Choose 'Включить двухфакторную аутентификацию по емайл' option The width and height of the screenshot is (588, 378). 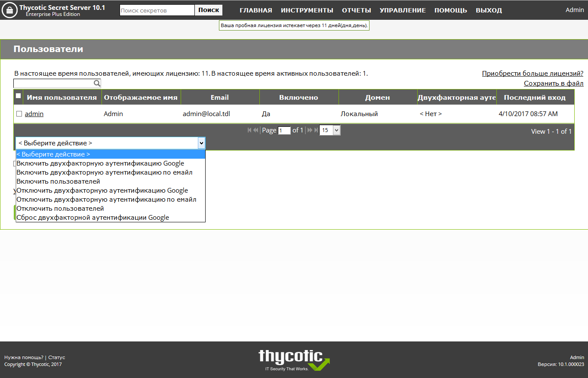coord(111,172)
